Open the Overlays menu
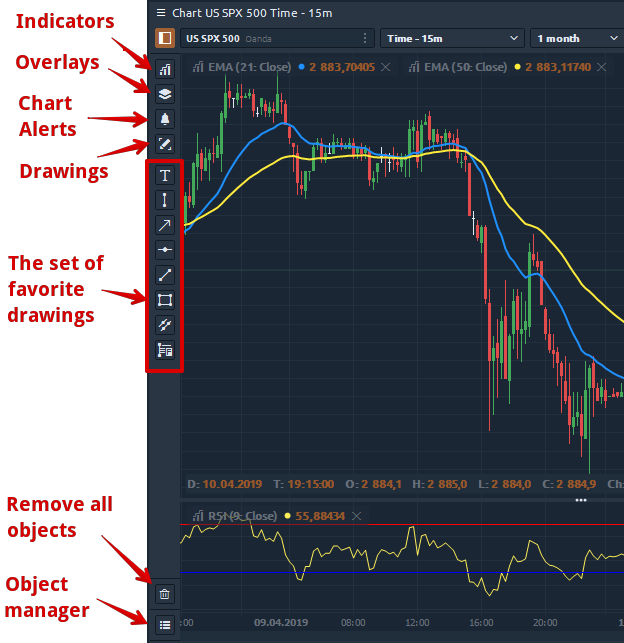This screenshot has width=624, height=643. (x=165, y=94)
